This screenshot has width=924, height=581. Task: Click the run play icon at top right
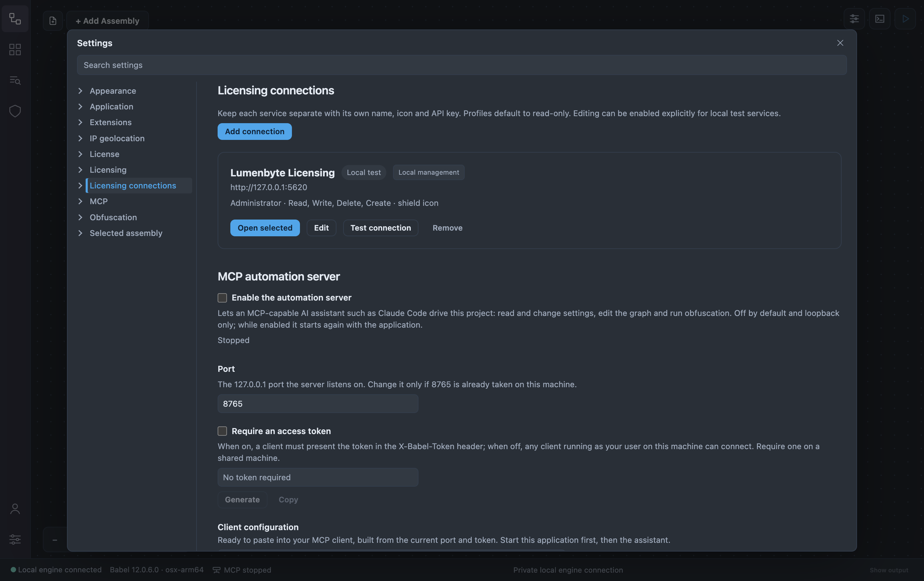[x=905, y=19]
